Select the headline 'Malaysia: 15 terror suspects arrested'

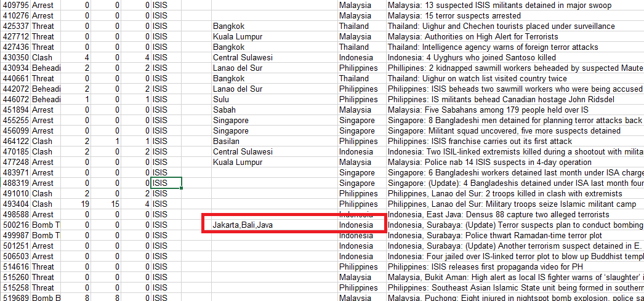454,15
